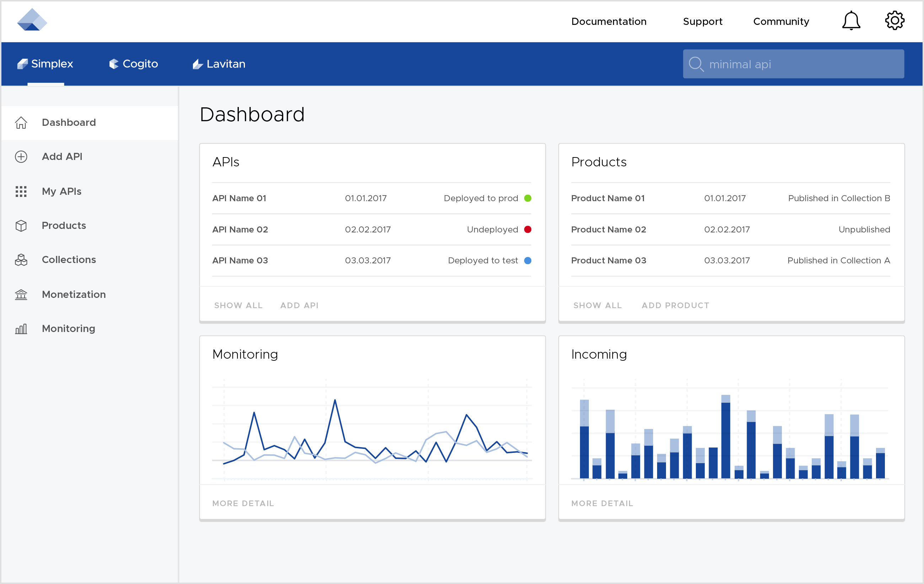Click the minimal api search field
924x584 pixels.
(x=793, y=64)
